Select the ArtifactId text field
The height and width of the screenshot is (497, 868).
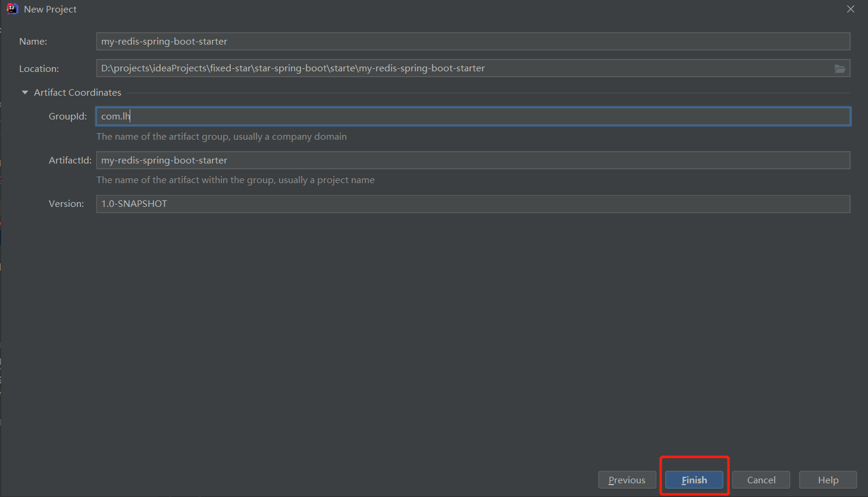pos(473,160)
